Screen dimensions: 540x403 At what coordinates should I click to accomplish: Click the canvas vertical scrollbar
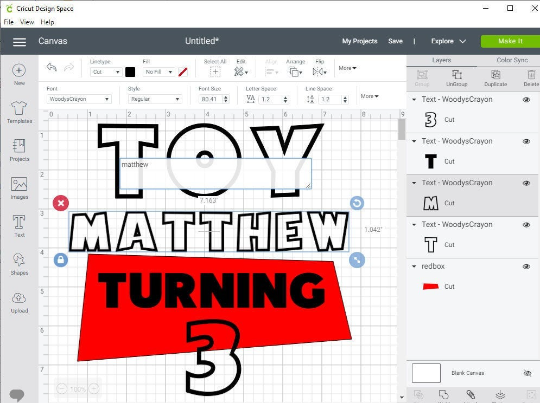401,130
